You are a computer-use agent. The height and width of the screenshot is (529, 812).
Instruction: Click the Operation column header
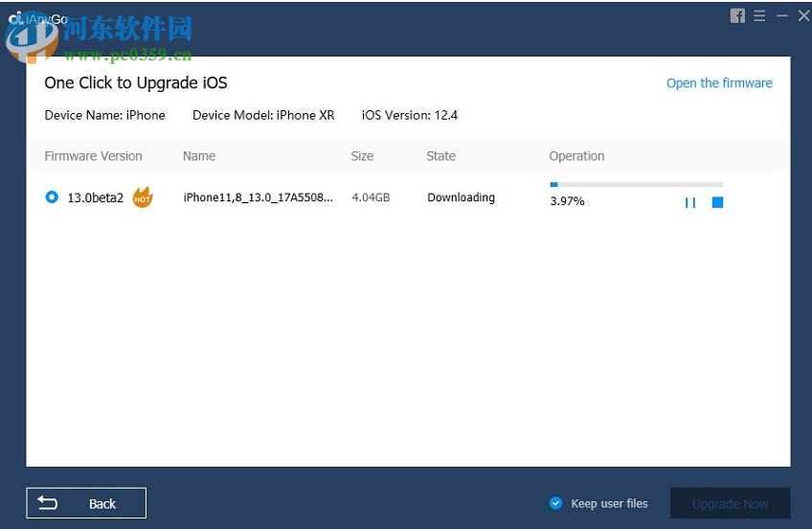click(576, 156)
